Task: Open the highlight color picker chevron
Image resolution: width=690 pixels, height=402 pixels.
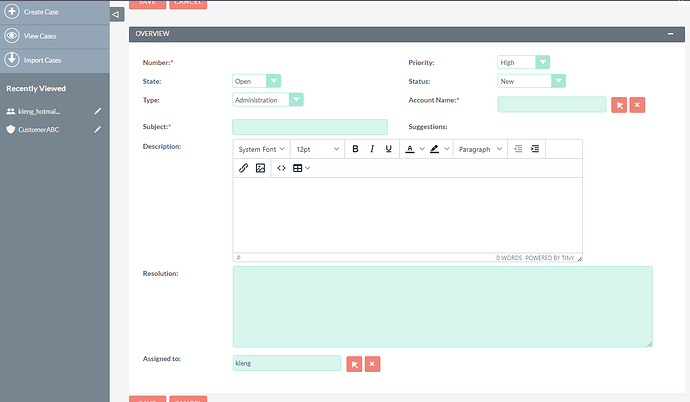Action: [x=447, y=149]
